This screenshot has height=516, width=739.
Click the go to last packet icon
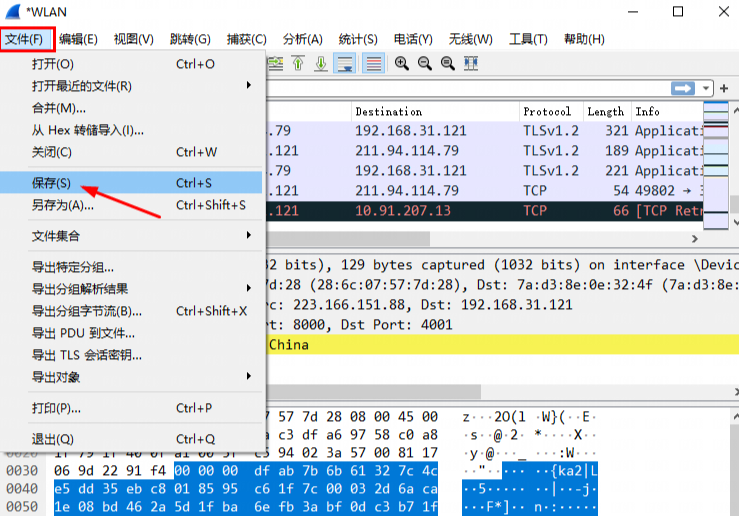(321, 64)
